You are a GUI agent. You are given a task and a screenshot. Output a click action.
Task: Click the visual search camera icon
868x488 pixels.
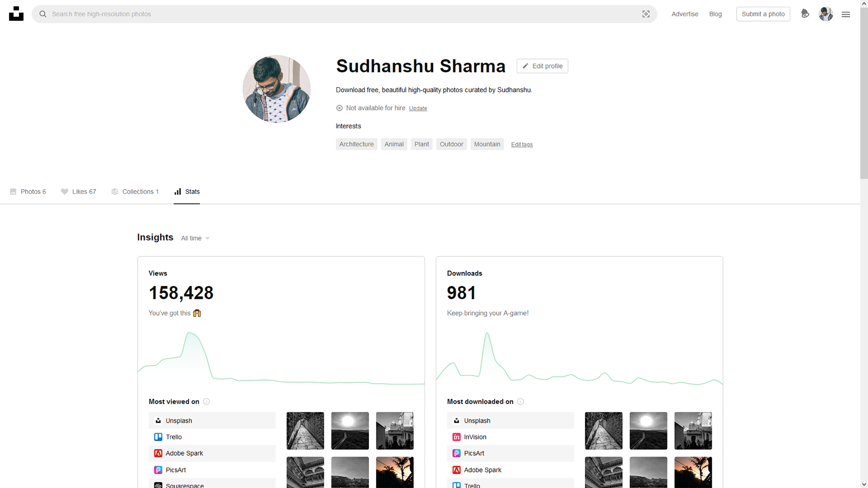click(646, 14)
